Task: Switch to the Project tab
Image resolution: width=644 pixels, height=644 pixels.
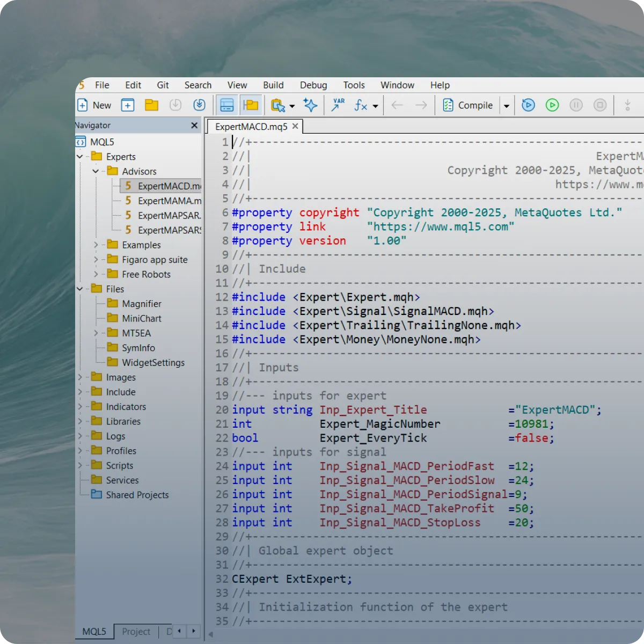Action: click(x=136, y=632)
